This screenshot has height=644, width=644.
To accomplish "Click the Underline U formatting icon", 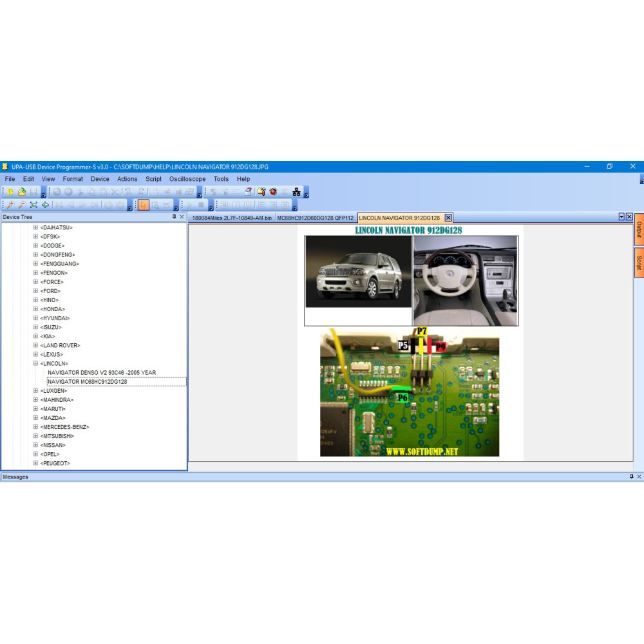I will click(248, 205).
